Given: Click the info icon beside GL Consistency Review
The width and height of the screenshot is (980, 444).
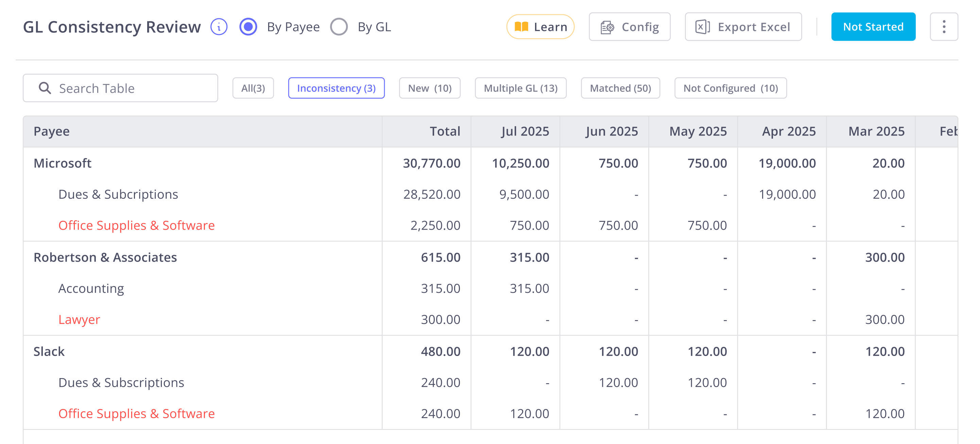Looking at the screenshot, I should click(219, 27).
